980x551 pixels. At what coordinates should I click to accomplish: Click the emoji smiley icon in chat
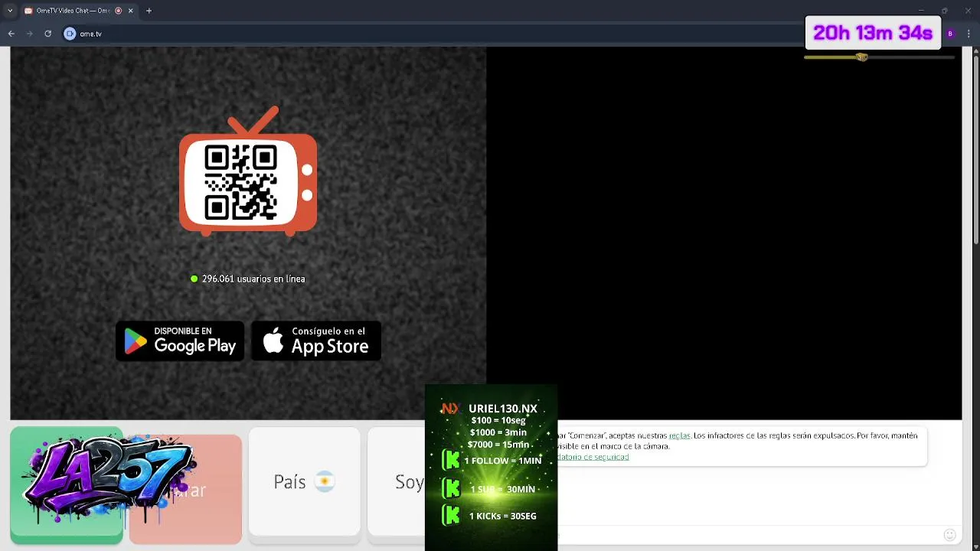949,535
